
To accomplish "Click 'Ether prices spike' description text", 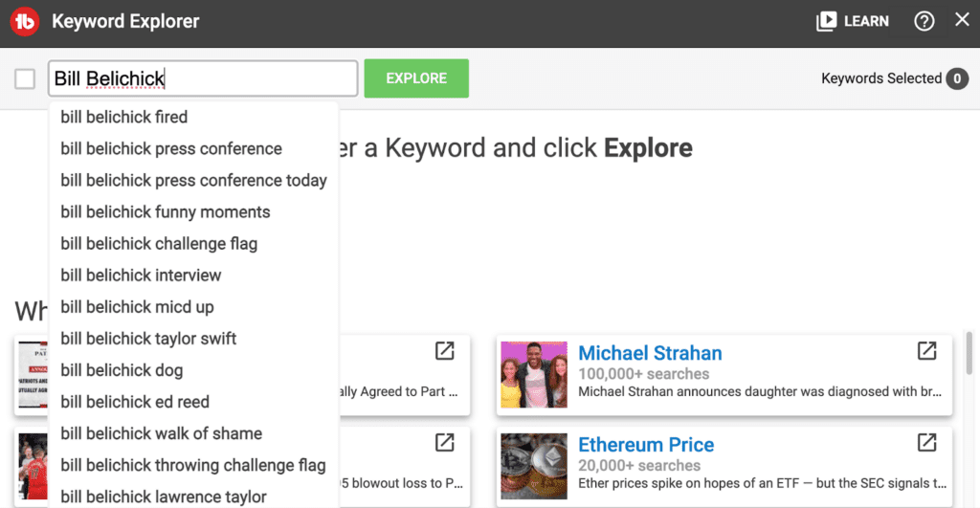I will point(762,484).
